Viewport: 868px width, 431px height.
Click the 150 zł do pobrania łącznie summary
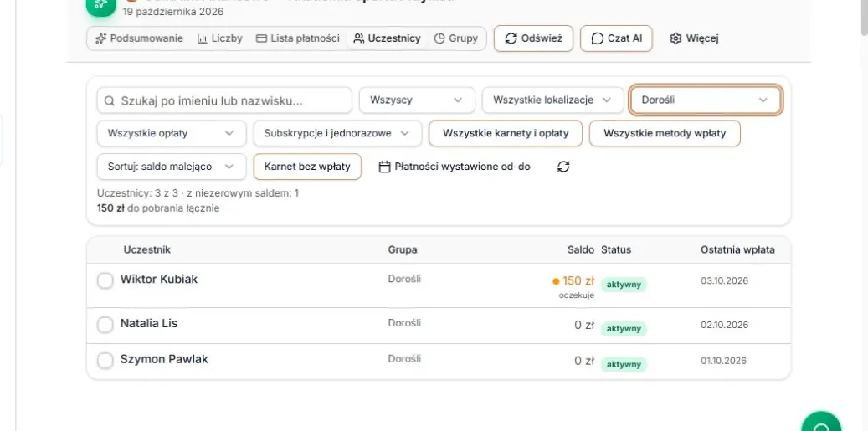pyautogui.click(x=158, y=208)
